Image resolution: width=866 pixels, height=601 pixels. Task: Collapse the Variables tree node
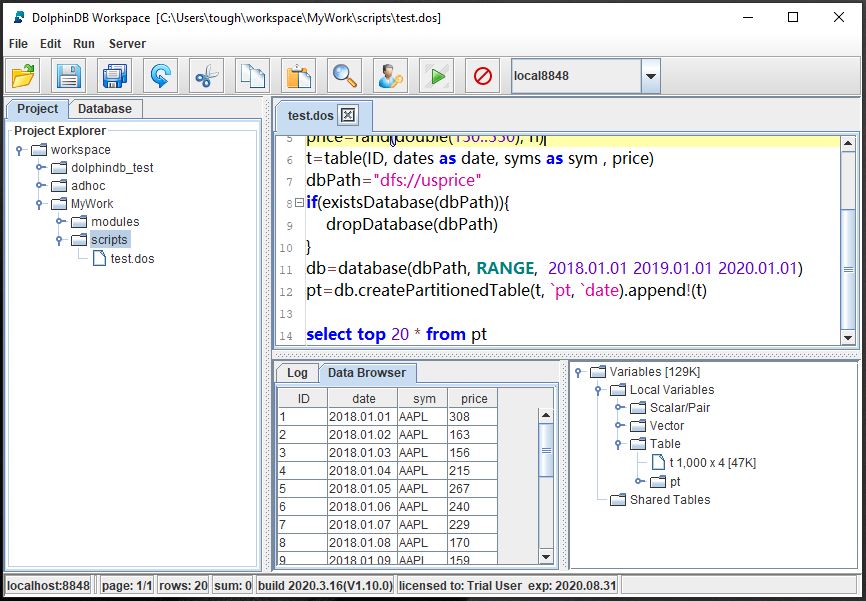[x=578, y=372]
